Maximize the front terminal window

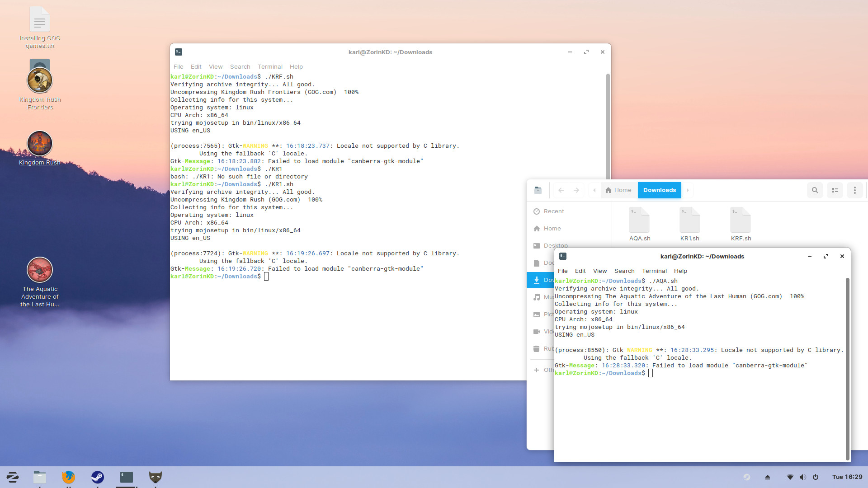click(x=826, y=256)
